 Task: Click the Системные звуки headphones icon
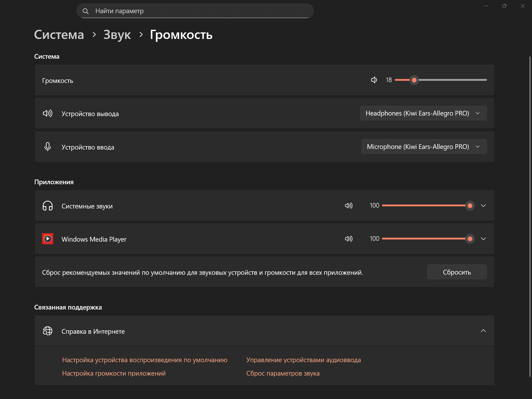click(48, 206)
